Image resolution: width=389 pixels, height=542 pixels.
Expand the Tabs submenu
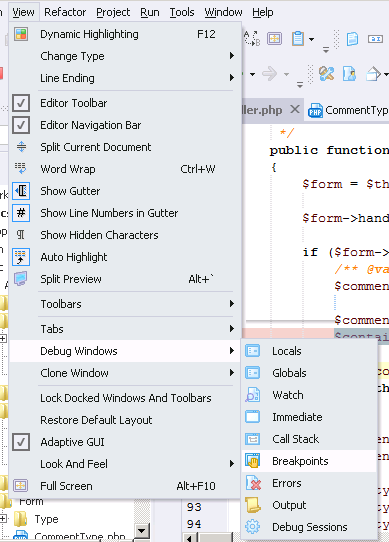(x=125, y=329)
